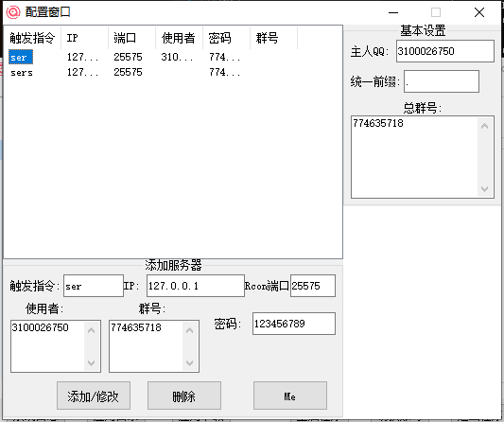
Task: Click the app icon in title bar
Action: [x=13, y=12]
